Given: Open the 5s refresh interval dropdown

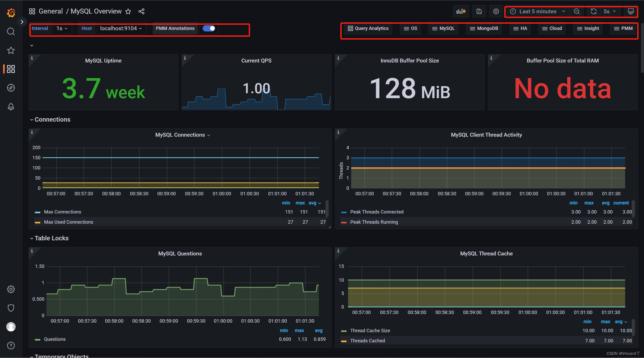Looking at the screenshot, I should click(610, 11).
